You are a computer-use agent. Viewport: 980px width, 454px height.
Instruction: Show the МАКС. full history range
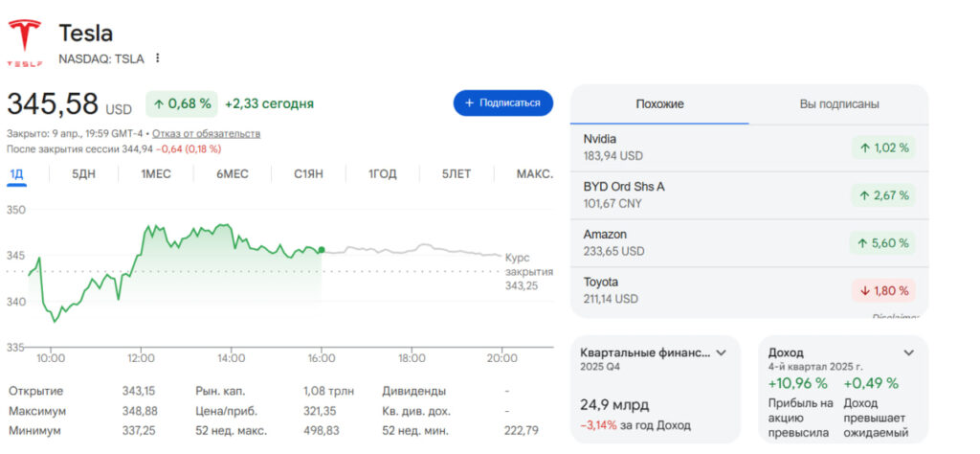point(534,174)
